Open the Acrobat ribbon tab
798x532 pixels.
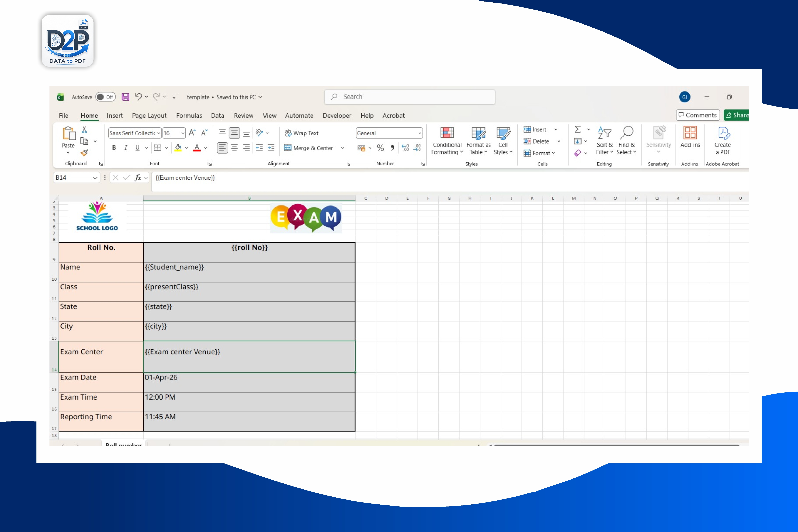394,115
